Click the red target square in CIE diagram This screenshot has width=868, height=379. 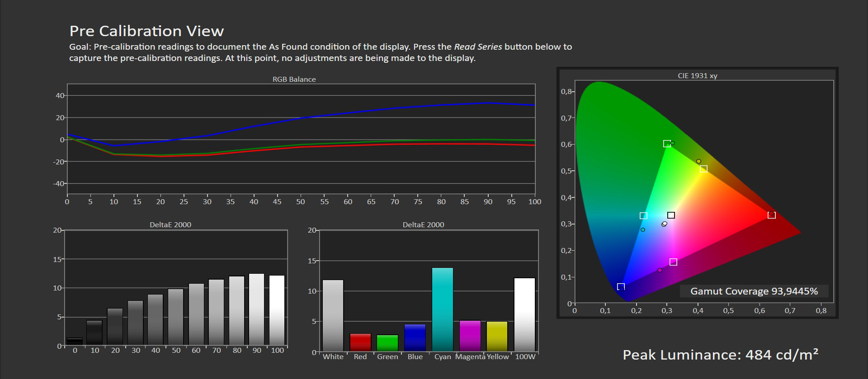772,215
